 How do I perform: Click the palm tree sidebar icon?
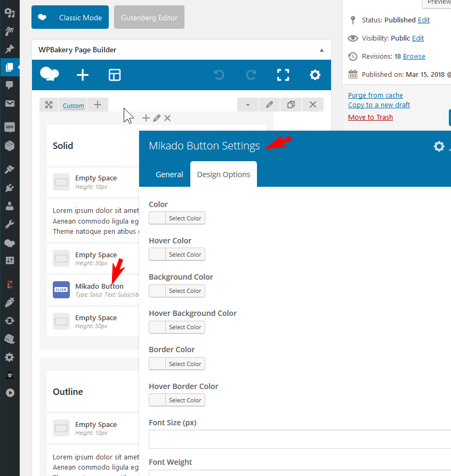click(x=10, y=31)
